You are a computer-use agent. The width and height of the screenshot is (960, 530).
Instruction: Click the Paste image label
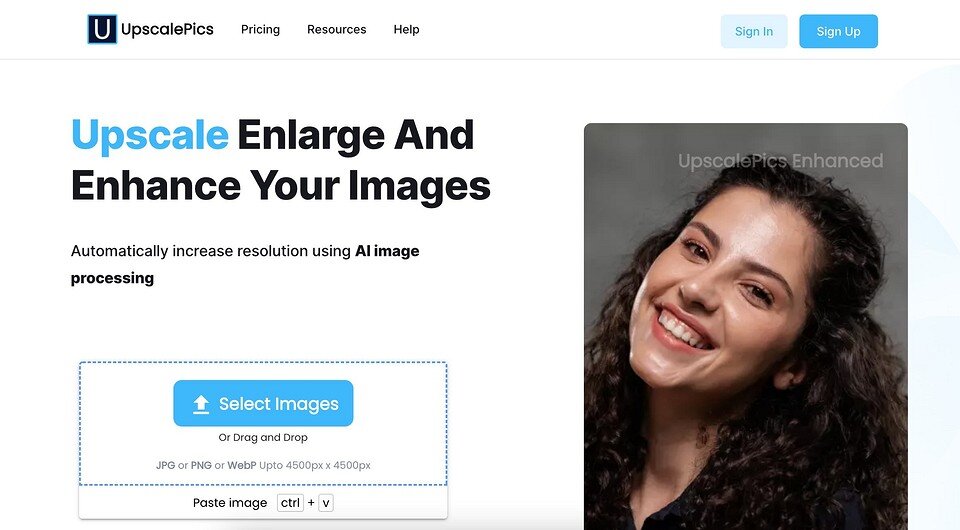pos(230,503)
